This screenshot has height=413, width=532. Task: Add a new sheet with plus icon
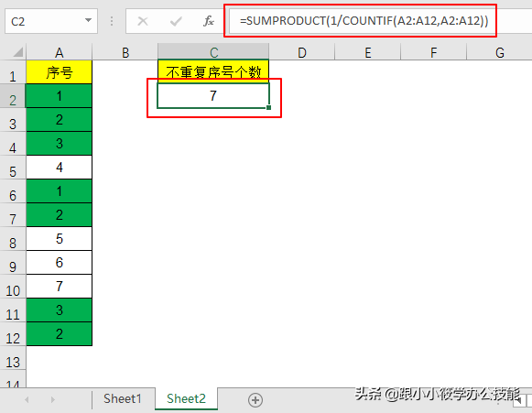pyautogui.click(x=255, y=400)
